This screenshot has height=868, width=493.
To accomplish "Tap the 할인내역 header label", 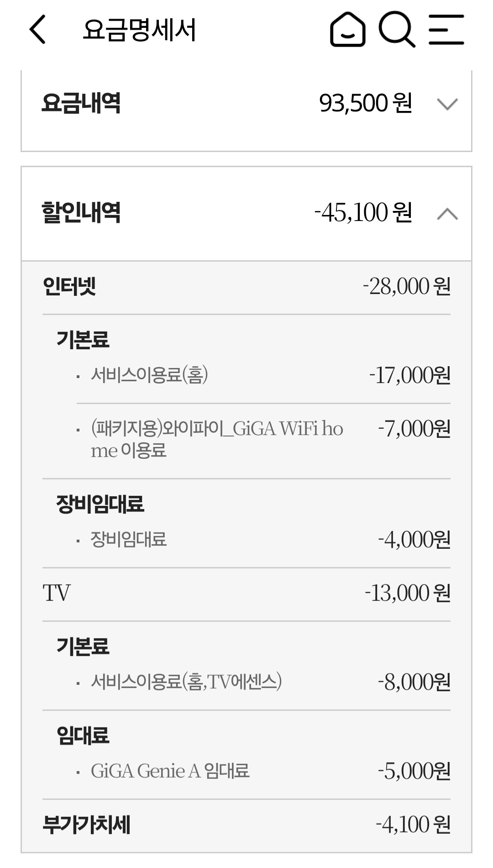I will pos(81,213).
